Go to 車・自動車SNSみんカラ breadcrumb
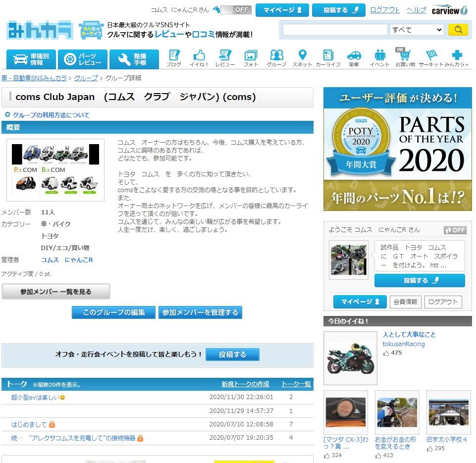Screen dimensions: 476x463 click(x=34, y=78)
